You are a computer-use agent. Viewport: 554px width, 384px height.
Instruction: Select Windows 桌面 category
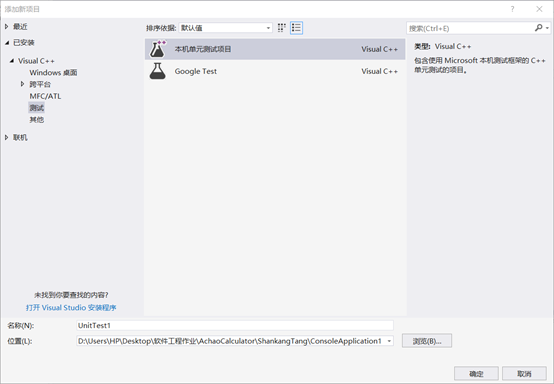tap(53, 72)
